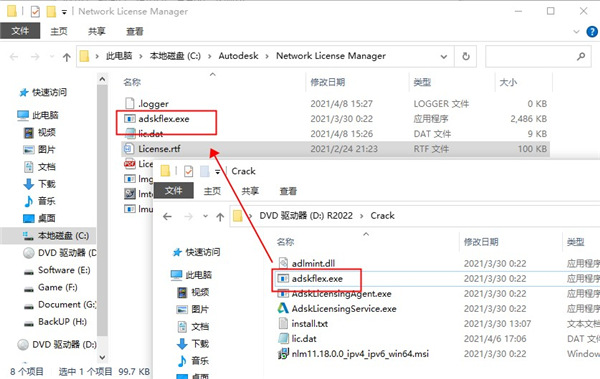
Task: Open the 下载 folder in left sidebar
Action: pos(40,184)
